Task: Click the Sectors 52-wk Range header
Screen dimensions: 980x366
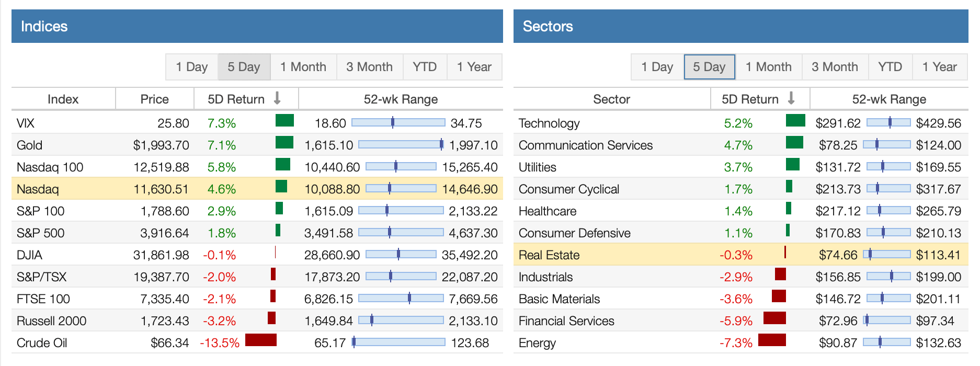Action: (x=889, y=99)
